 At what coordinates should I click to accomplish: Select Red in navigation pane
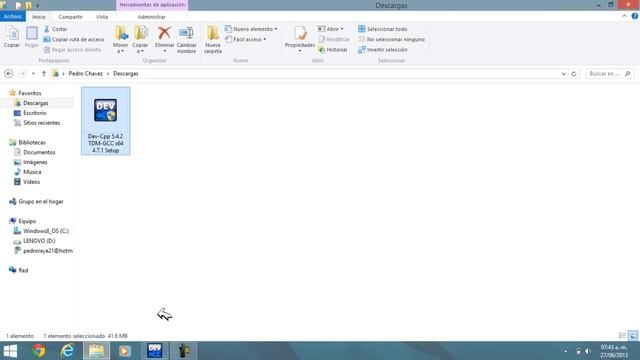(x=23, y=270)
